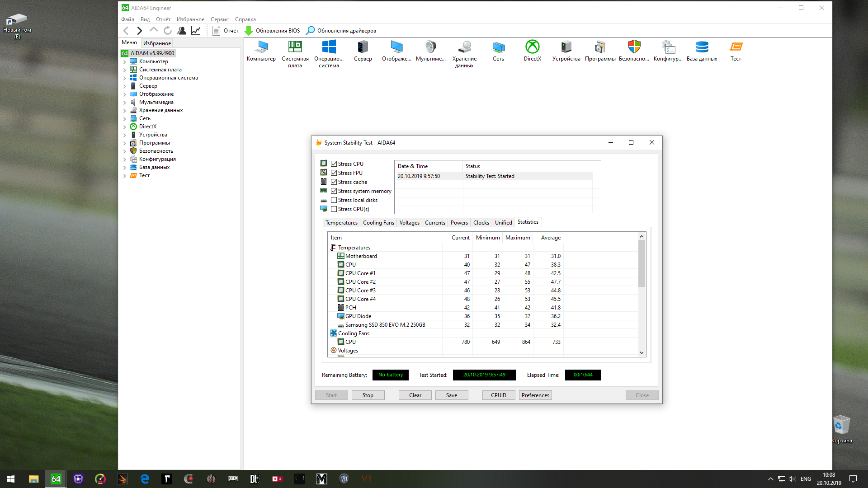
Task: Click the Хранение данных storage icon
Action: pyautogui.click(x=464, y=47)
